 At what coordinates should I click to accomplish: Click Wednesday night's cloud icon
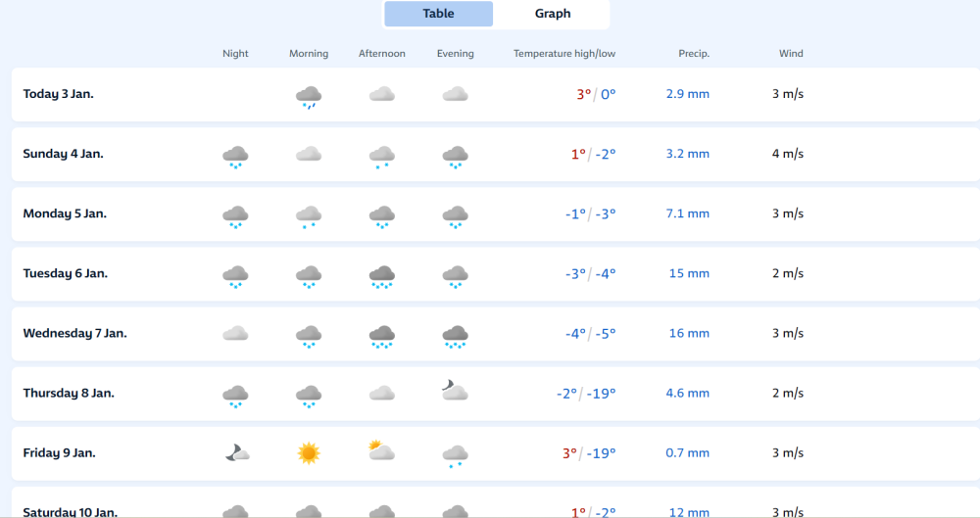tap(235, 333)
